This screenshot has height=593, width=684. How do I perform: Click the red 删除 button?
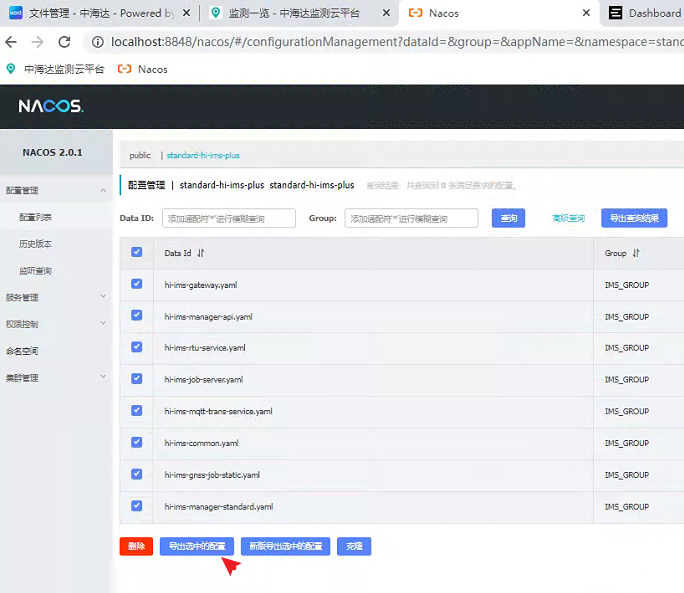136,547
